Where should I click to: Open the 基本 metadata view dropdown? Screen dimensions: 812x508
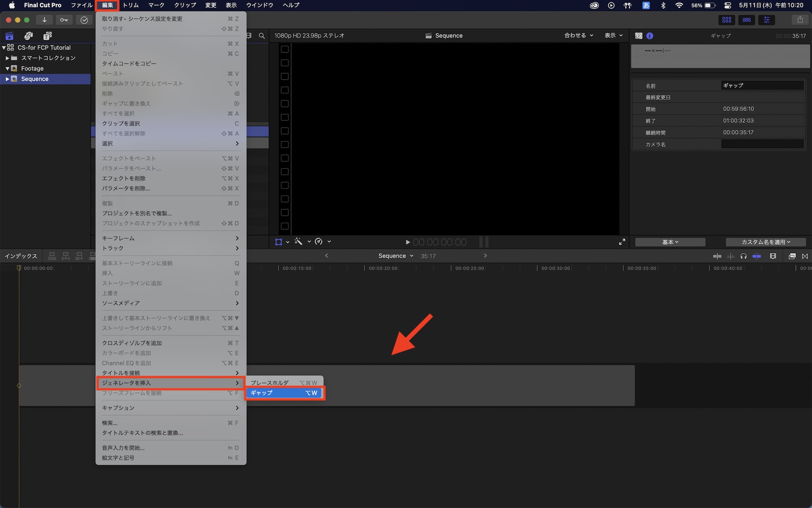click(670, 242)
